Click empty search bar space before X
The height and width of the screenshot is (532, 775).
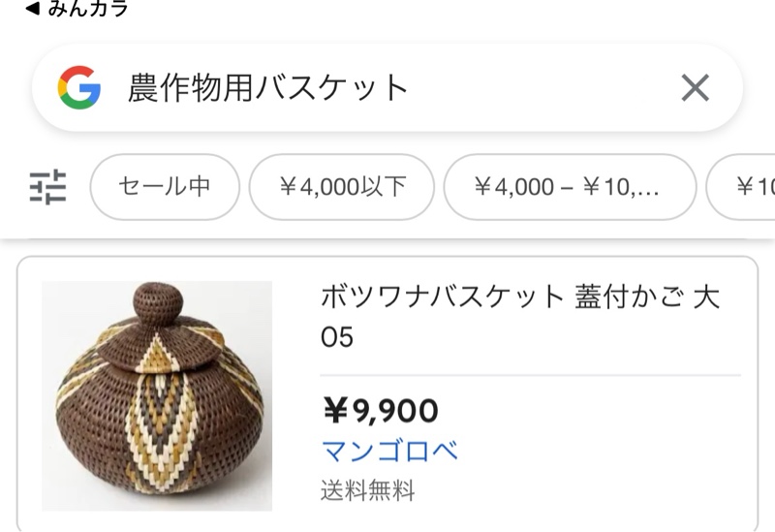coord(543,88)
